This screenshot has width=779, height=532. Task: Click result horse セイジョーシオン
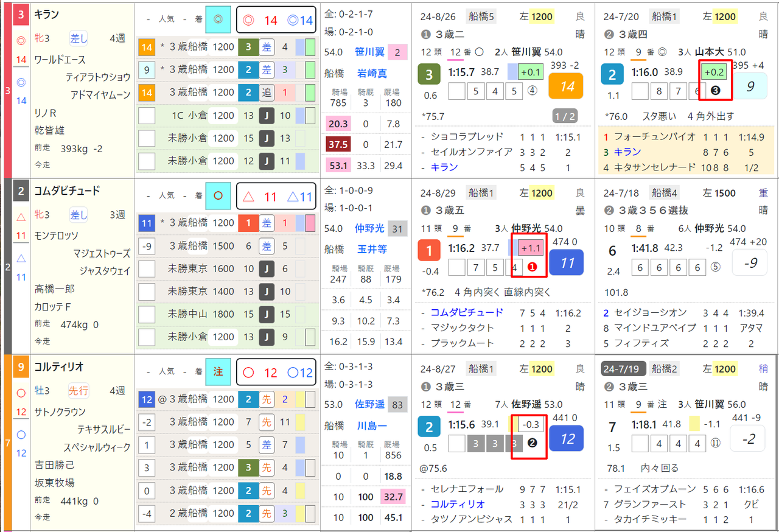[x=649, y=312]
